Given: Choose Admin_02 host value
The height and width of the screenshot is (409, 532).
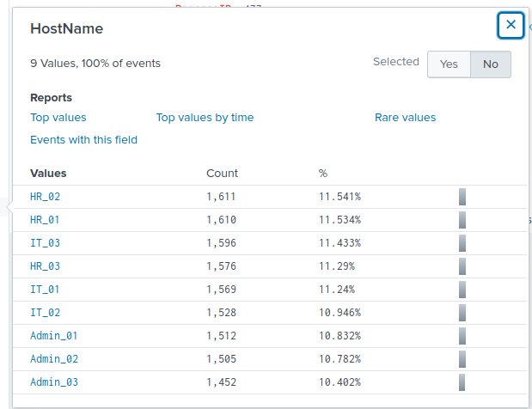Looking at the screenshot, I should [x=53, y=359].
